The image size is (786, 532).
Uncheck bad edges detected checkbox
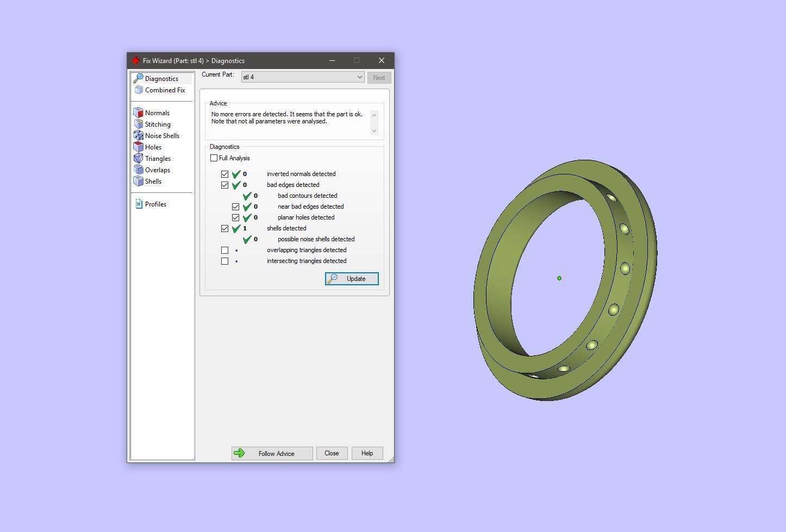(224, 185)
